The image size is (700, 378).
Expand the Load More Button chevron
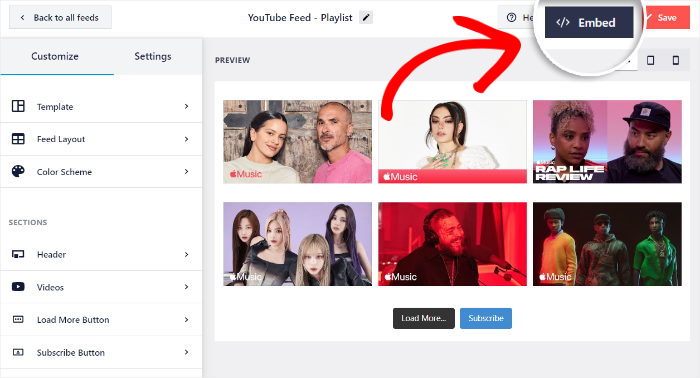(187, 320)
